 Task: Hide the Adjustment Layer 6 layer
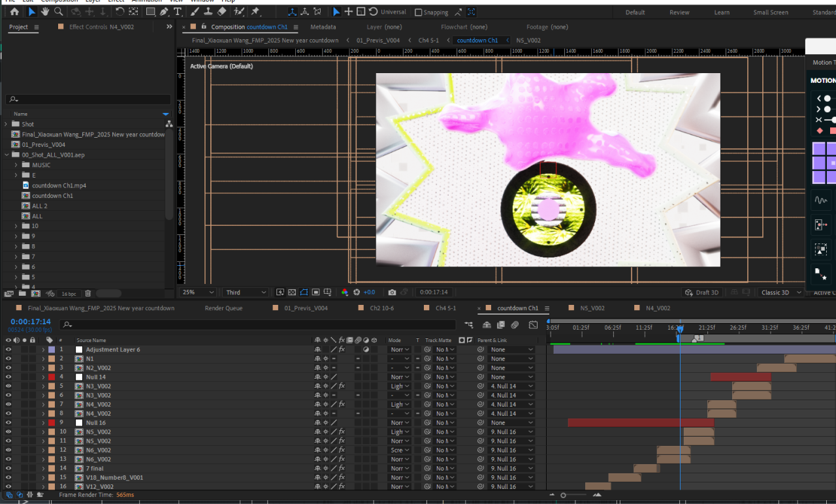(8, 350)
